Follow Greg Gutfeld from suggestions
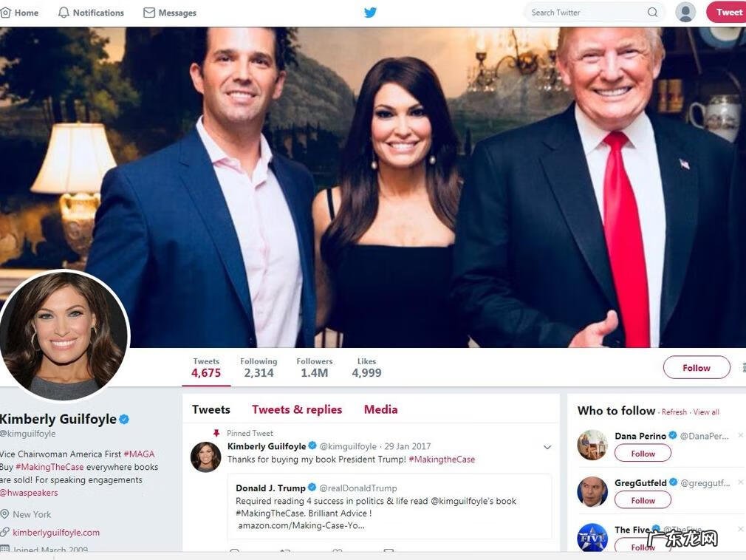The width and height of the screenshot is (746, 560). (643, 500)
